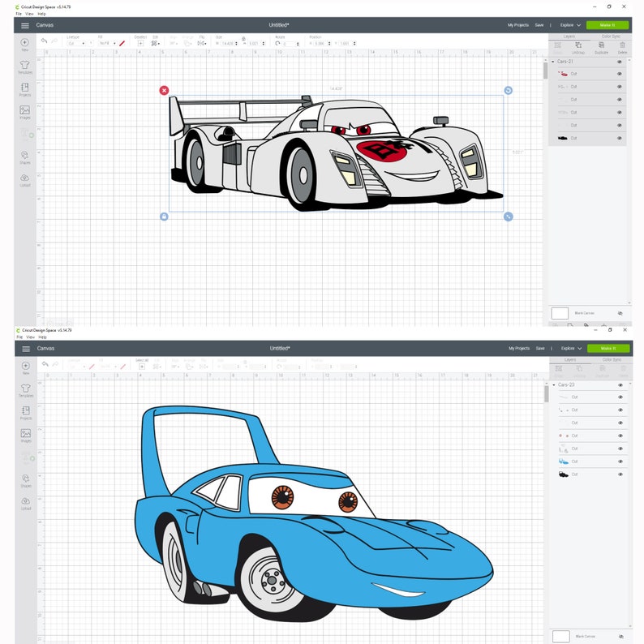
Task: Click My Projects in bottom window header
Action: click(x=519, y=348)
